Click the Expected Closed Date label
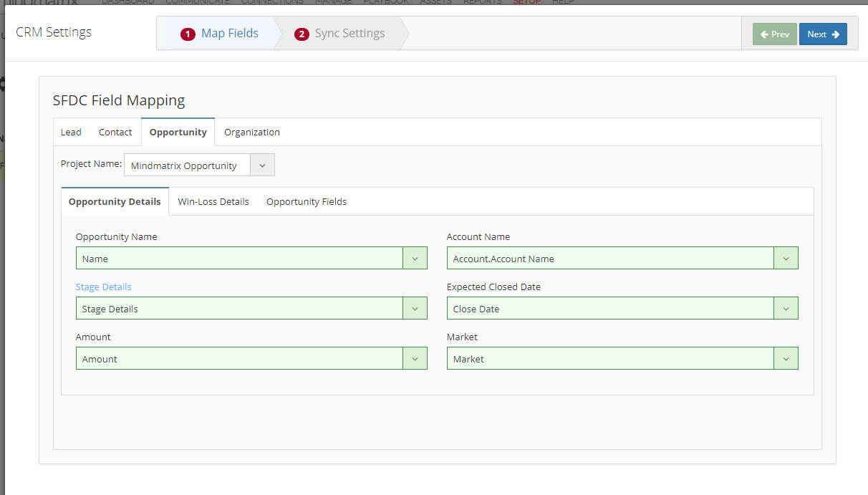868x495 pixels. point(493,287)
